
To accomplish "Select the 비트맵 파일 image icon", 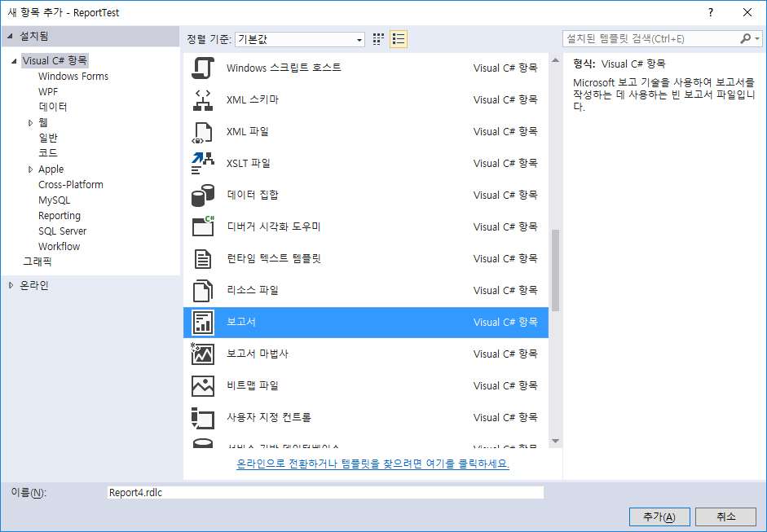I will point(202,385).
